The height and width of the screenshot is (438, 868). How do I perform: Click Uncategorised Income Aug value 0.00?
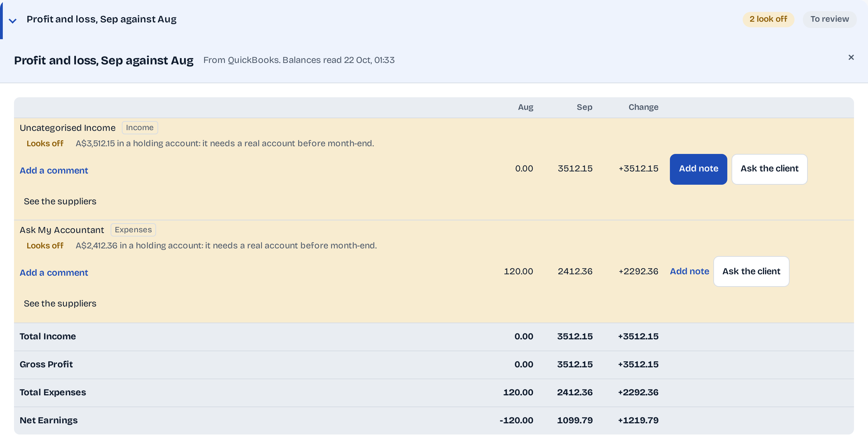pyautogui.click(x=524, y=169)
